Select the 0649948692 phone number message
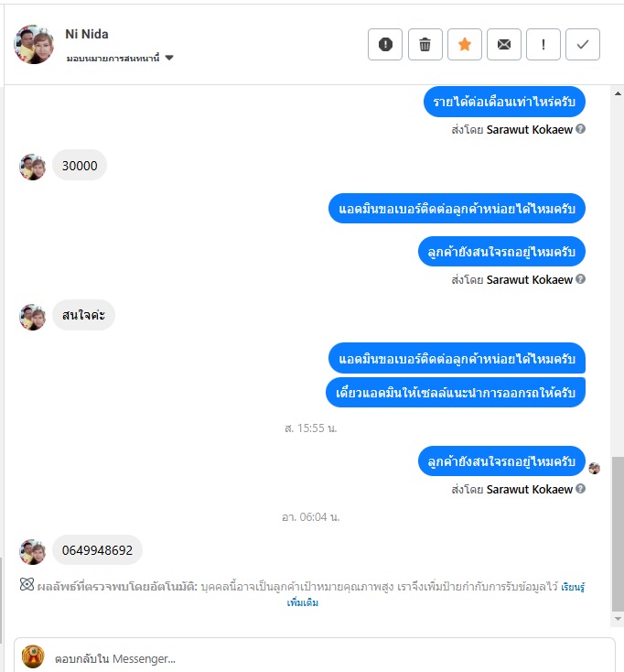Image resolution: width=624 pixels, height=672 pixels. (x=97, y=550)
